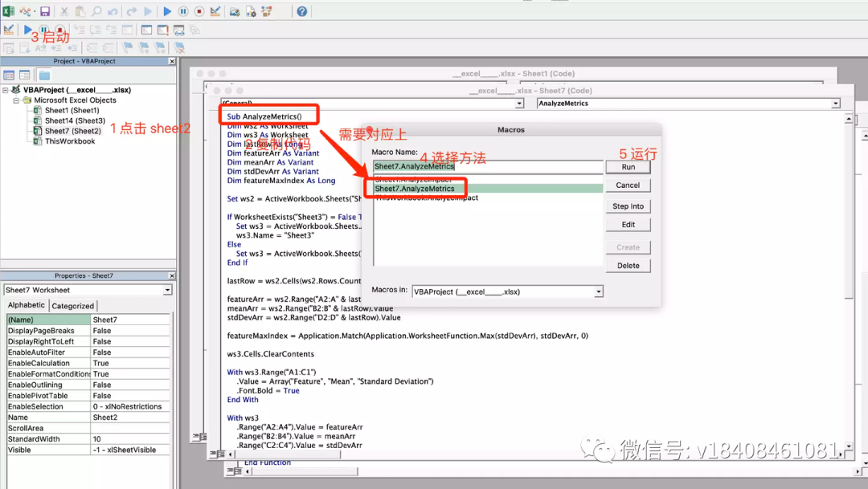Click the Find (magnifier) icon
This screenshot has width=868, height=489.
[96, 10]
